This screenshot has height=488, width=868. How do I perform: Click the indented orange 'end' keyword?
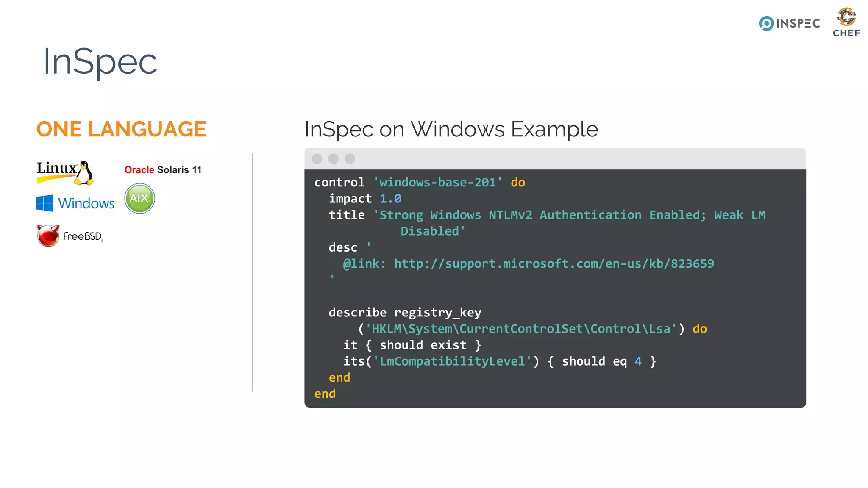tap(339, 378)
